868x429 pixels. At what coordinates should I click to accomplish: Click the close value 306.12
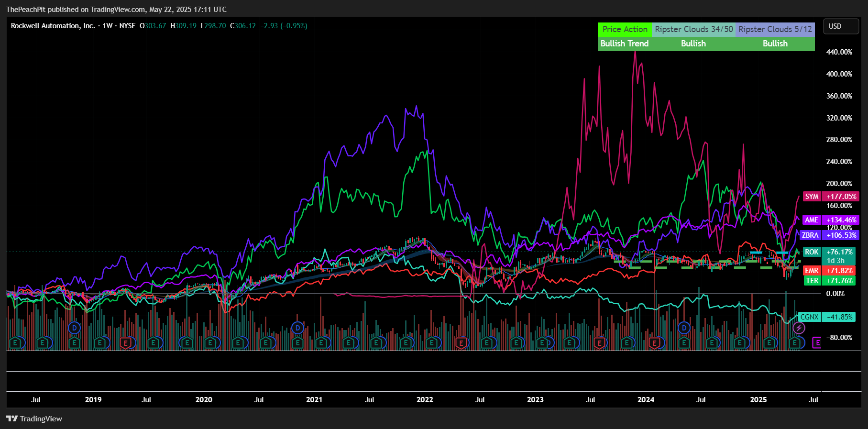pyautogui.click(x=245, y=26)
